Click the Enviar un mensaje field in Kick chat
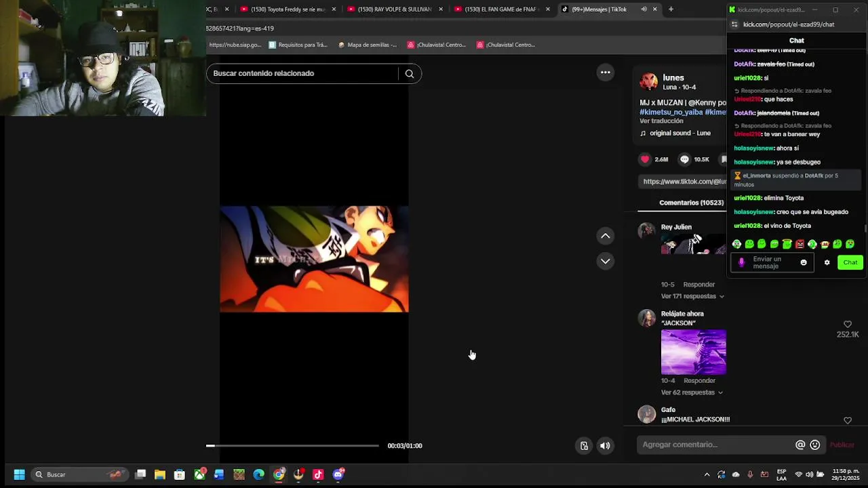Screen dimensions: 868x488 [772, 263]
